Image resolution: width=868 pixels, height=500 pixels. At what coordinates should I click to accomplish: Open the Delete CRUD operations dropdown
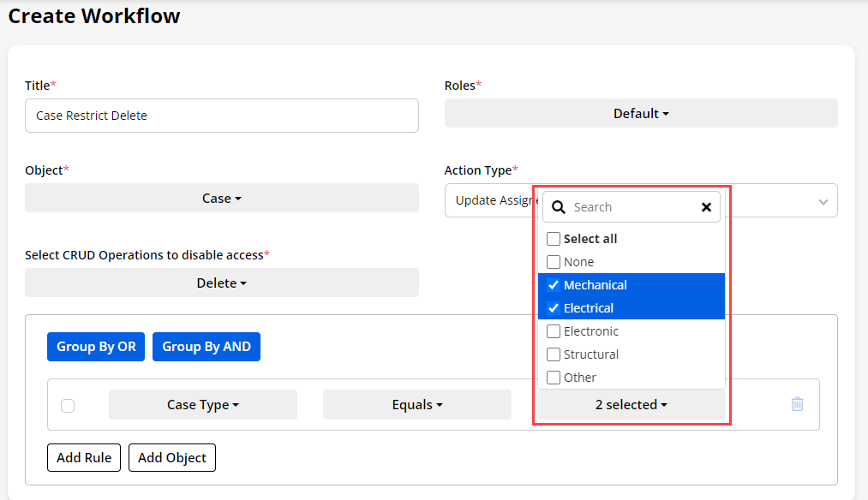(x=221, y=283)
